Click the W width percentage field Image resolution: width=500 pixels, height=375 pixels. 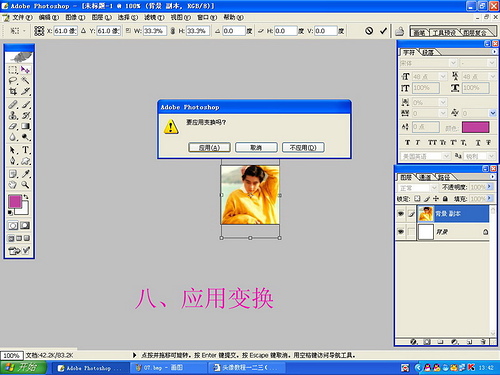click(155, 31)
